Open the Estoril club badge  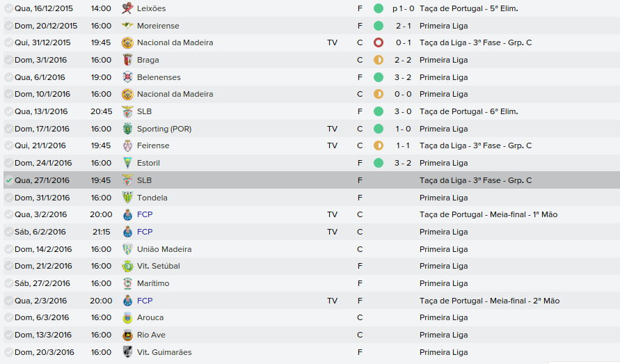point(127,163)
